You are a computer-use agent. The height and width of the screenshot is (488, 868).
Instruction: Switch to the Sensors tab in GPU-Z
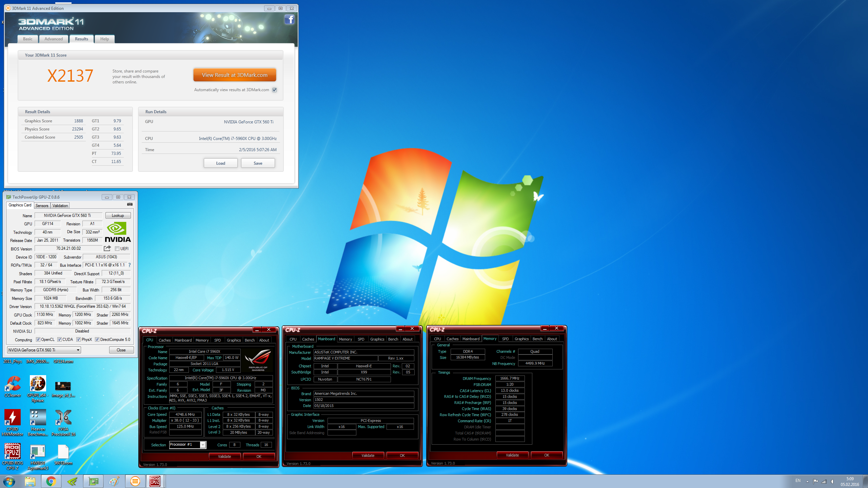tap(42, 206)
